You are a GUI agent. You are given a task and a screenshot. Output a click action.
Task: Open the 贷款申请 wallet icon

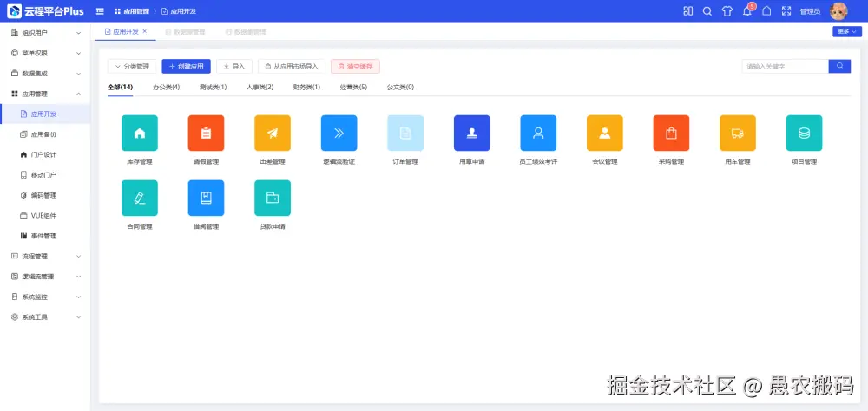pos(273,198)
